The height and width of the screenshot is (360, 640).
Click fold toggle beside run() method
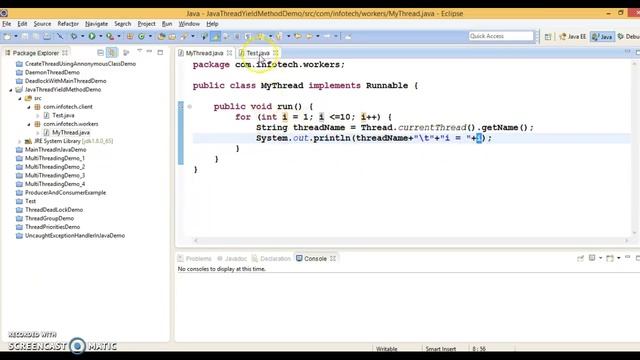coord(189,107)
